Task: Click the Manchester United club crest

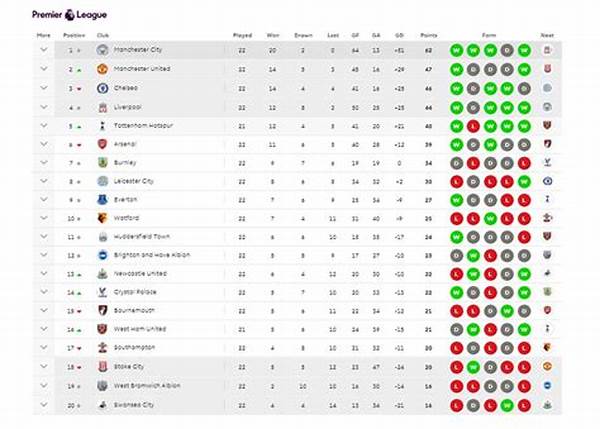Action: pos(102,69)
